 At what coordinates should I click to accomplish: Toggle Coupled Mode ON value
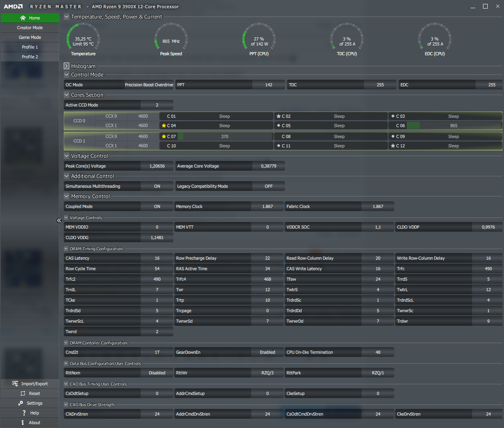tap(157, 206)
